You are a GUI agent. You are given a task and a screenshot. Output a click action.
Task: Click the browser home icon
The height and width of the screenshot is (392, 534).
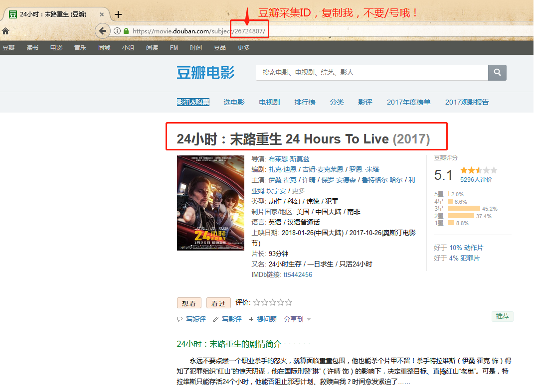pyautogui.click(x=5, y=31)
